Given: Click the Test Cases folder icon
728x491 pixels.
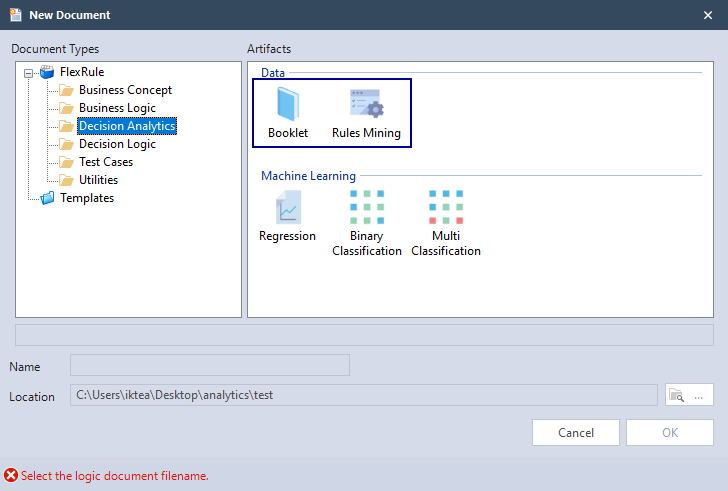Looking at the screenshot, I should click(66, 162).
